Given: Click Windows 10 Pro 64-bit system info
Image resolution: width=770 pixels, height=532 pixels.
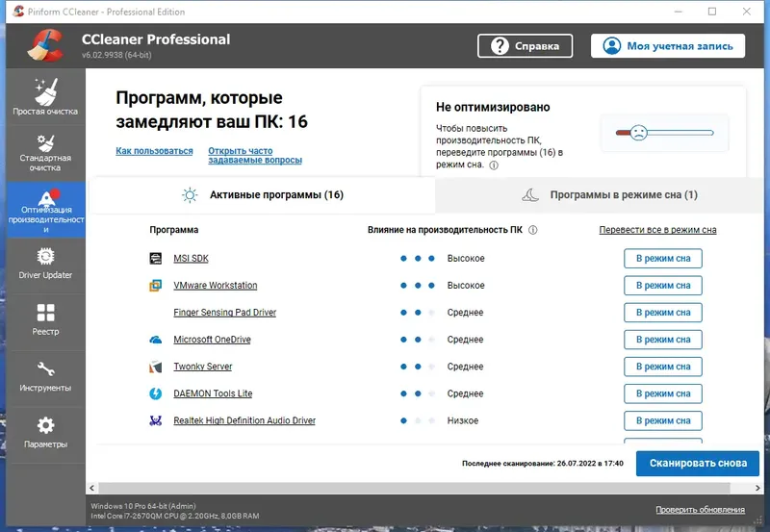Looking at the screenshot, I should point(142,506).
